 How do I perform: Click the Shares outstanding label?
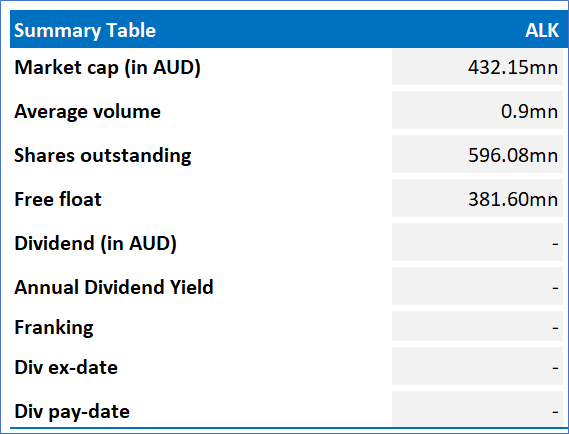click(x=103, y=155)
